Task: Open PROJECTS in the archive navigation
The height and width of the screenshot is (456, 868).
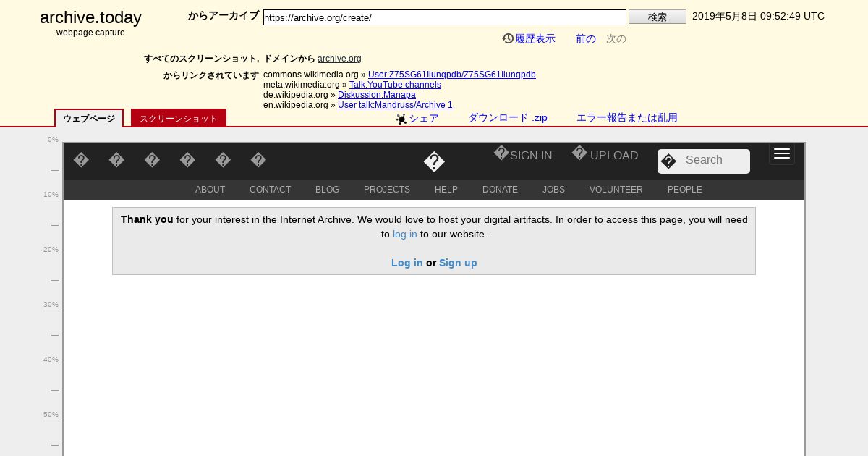Action: [x=387, y=190]
